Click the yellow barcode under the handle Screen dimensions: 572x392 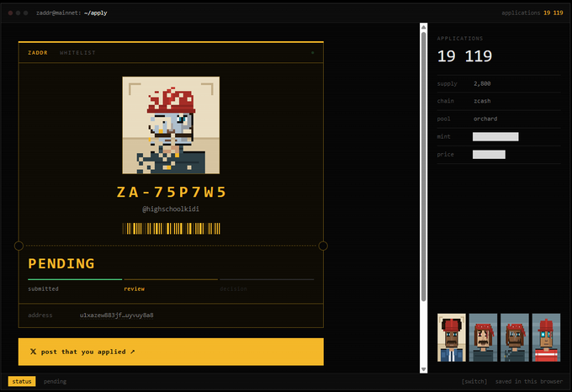point(171,228)
